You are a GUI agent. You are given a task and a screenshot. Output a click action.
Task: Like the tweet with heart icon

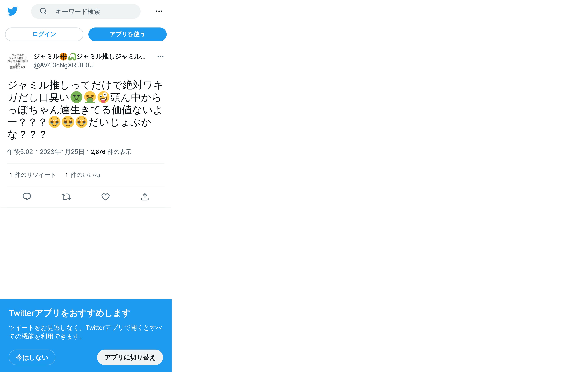click(105, 197)
